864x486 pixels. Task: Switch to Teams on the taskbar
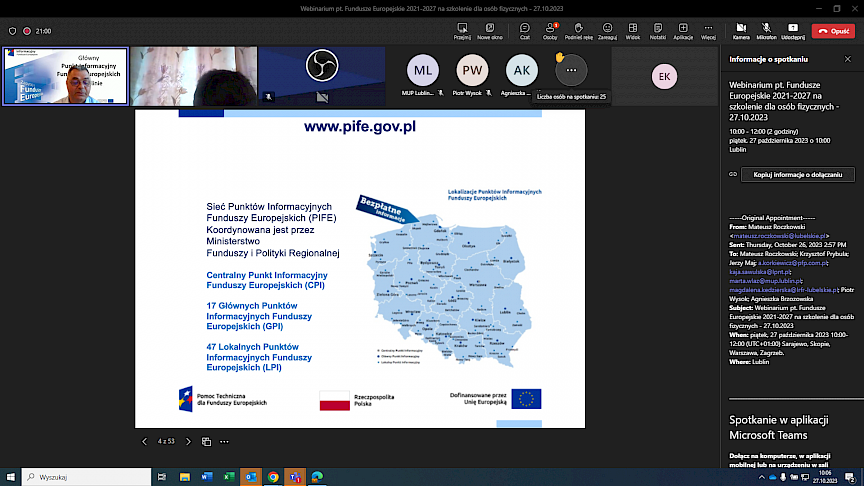[295, 477]
